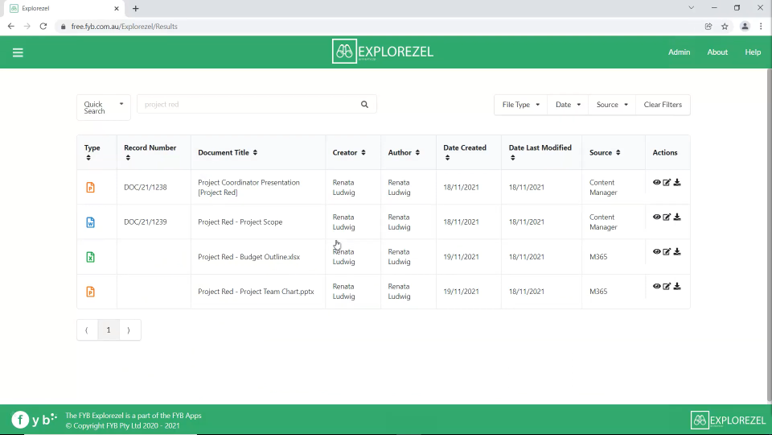Open the About page

click(x=717, y=52)
